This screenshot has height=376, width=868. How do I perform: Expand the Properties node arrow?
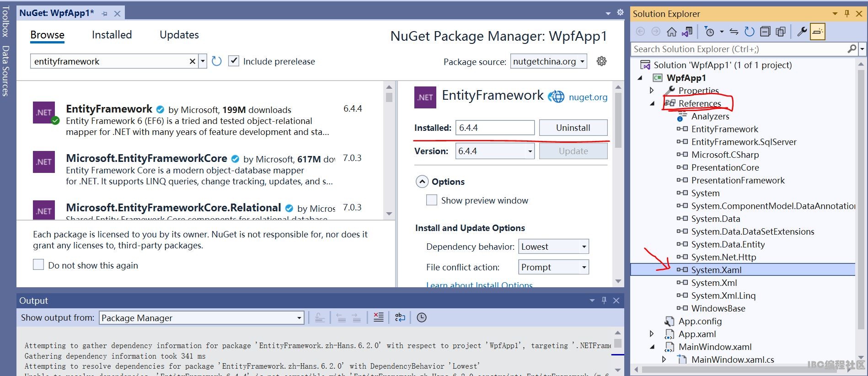[652, 91]
